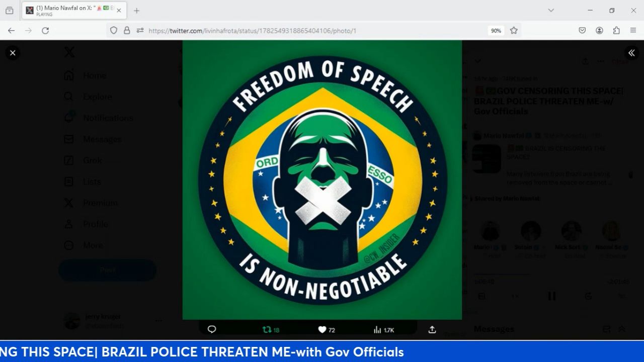This screenshot has height=362, width=644.
Task: Open the Firefox hamburger application menu
Action: click(x=633, y=31)
